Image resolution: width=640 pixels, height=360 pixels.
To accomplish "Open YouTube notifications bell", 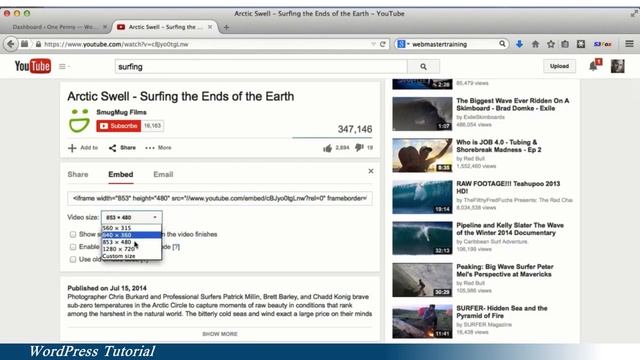I will point(593,66).
